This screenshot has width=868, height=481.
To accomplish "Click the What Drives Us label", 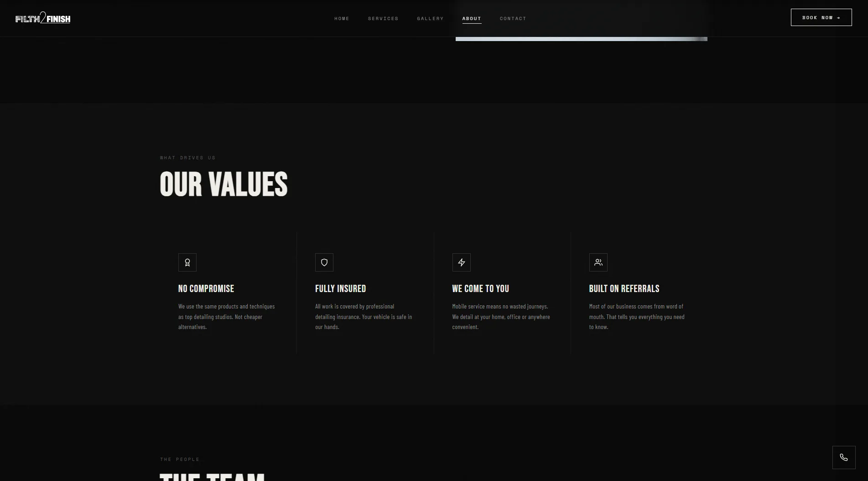I will (x=187, y=158).
